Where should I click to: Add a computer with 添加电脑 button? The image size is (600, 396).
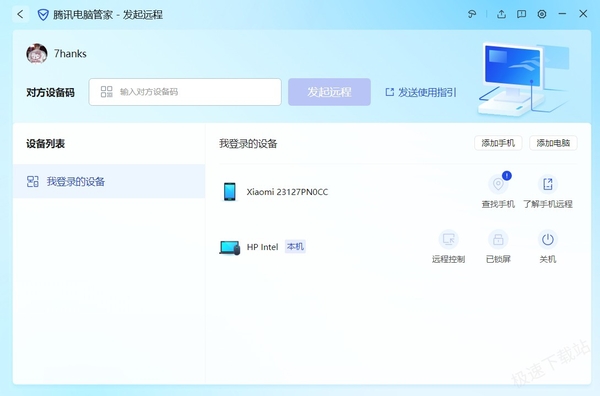point(553,143)
